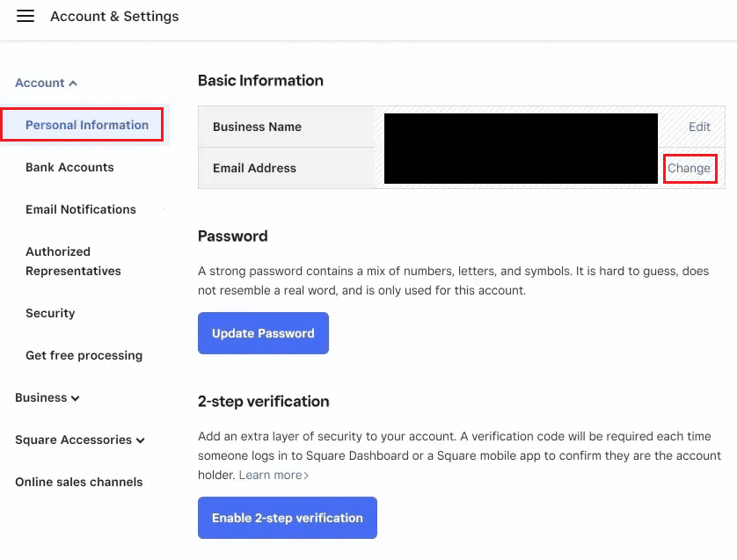Screen dimensions: 737x560
Task: Click the Update Password button
Action: (263, 333)
